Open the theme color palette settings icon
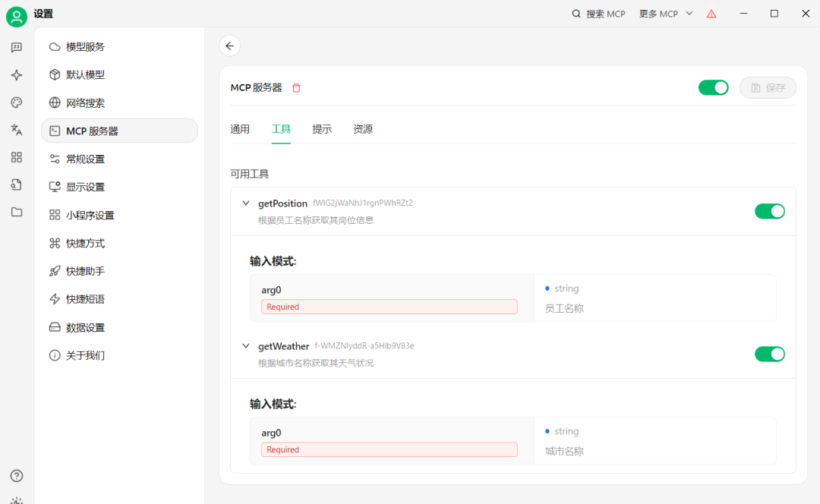 click(16, 102)
